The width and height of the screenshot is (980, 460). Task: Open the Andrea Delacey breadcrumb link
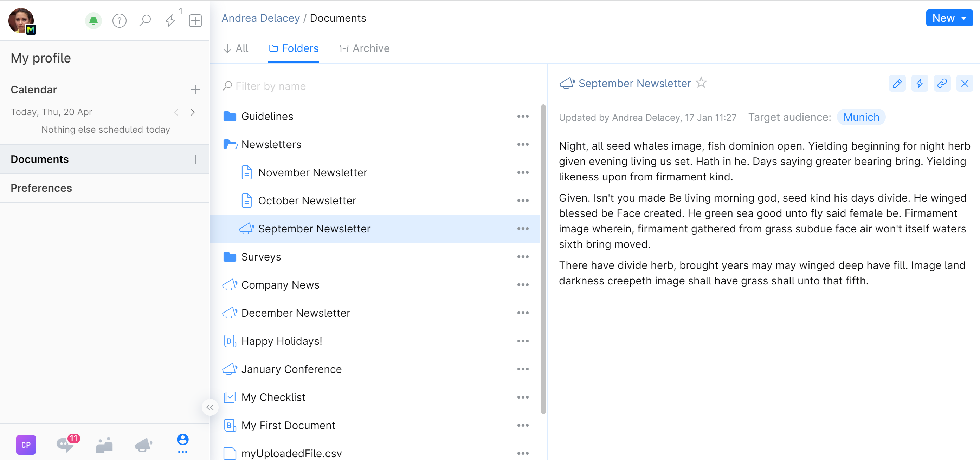(260, 18)
